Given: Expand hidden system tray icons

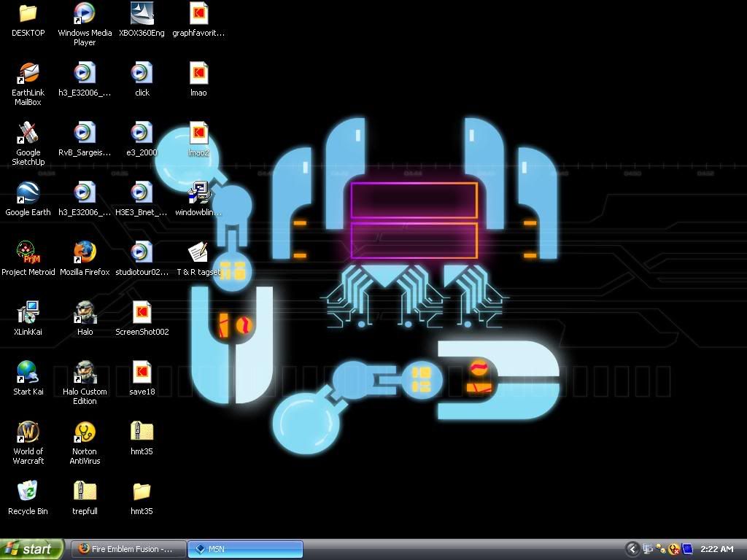Looking at the screenshot, I should point(632,549).
